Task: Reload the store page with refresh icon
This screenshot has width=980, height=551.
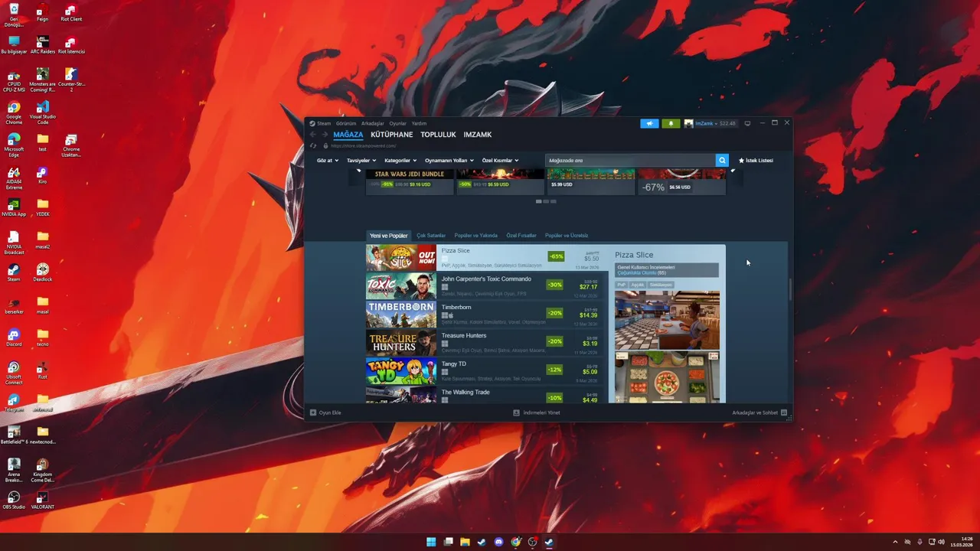Action: coord(312,145)
